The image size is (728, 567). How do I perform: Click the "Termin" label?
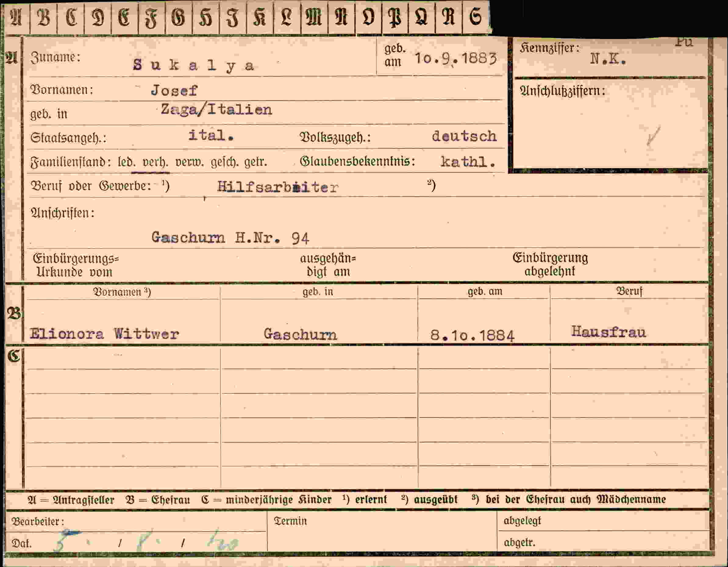pyautogui.click(x=290, y=521)
